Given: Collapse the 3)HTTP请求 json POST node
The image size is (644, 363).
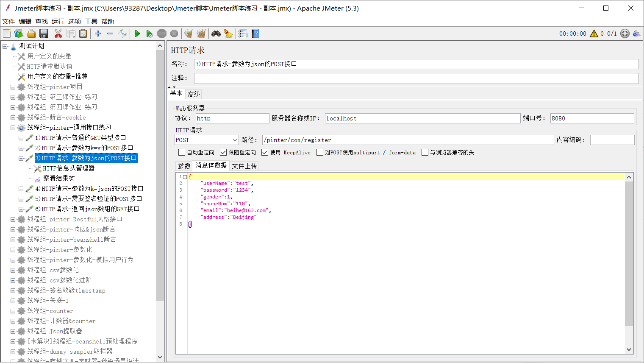Looking at the screenshot, I should [x=21, y=158].
